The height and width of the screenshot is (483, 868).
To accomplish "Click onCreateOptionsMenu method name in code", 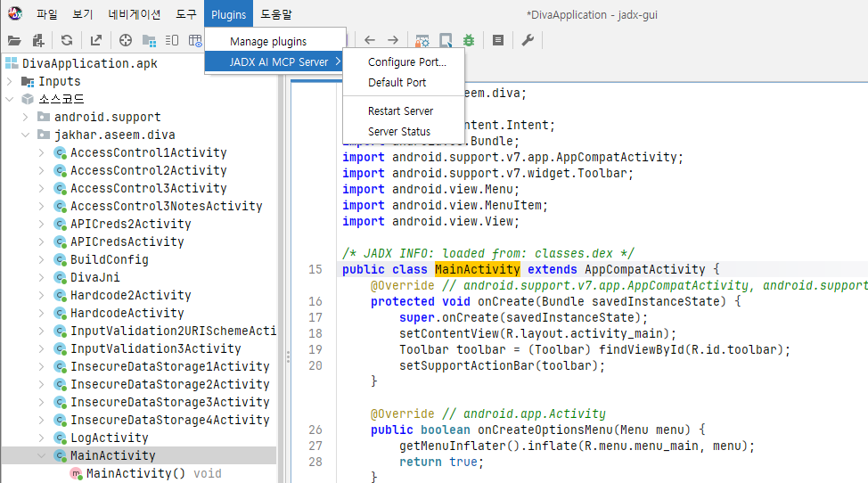I will point(545,430).
